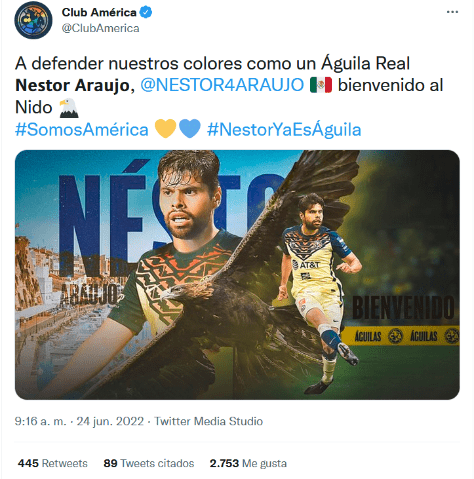Click the eagle emoji after Nido
Screen dimensions: 474x479
coord(69,108)
